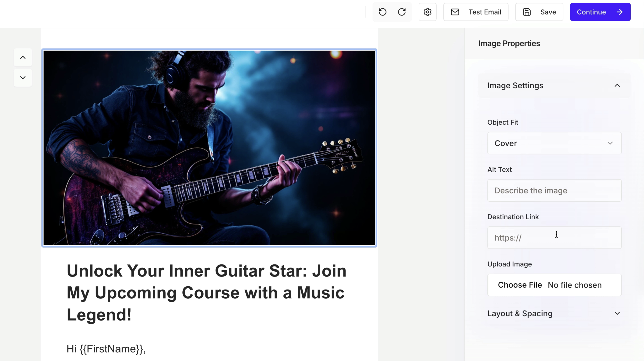The width and height of the screenshot is (644, 361).
Task: Click the Continue button
Action: click(600, 12)
